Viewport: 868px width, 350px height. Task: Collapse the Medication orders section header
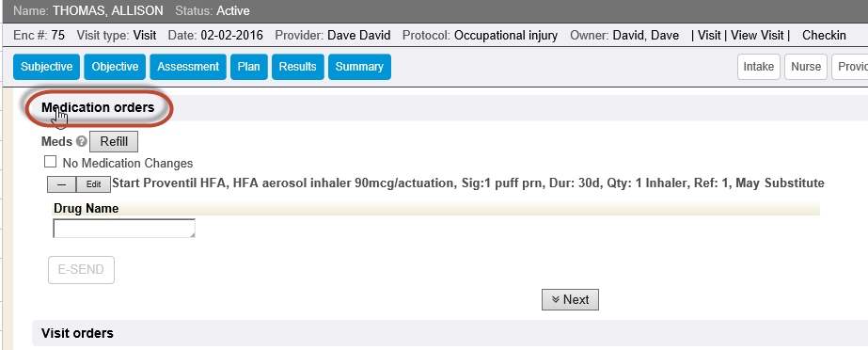(x=98, y=107)
